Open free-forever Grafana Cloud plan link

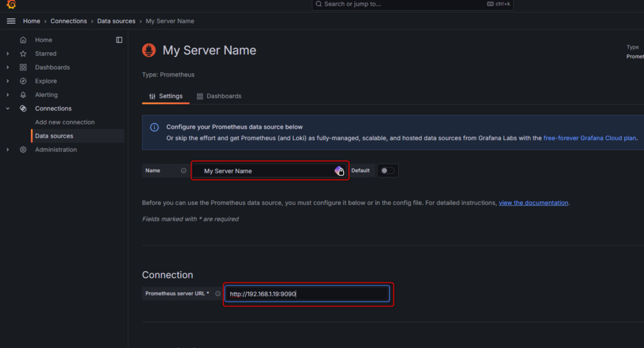tap(590, 138)
